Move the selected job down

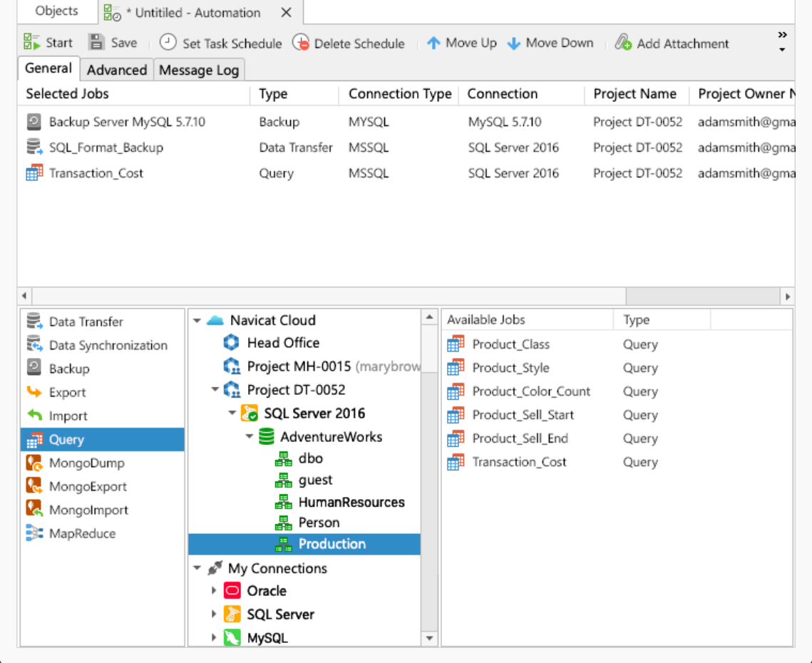(514, 43)
